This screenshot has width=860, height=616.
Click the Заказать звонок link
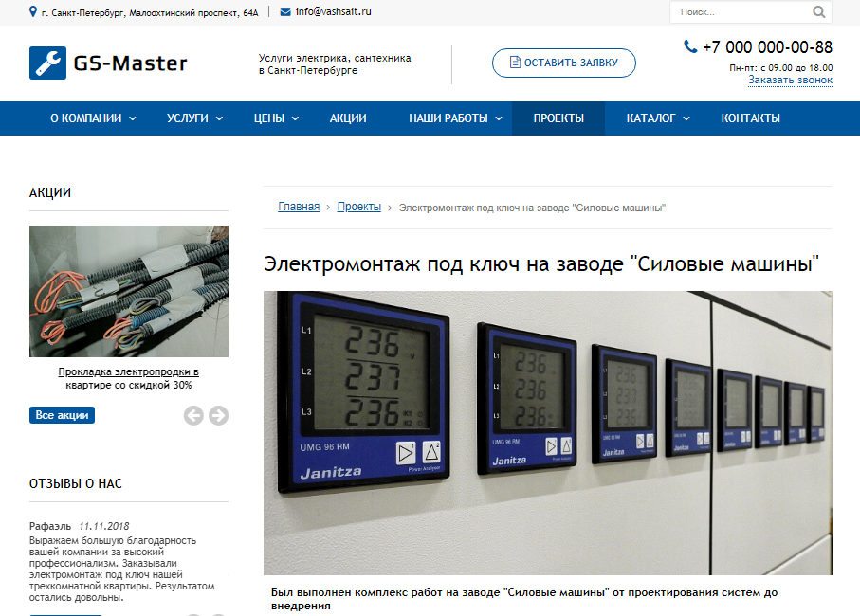(791, 80)
